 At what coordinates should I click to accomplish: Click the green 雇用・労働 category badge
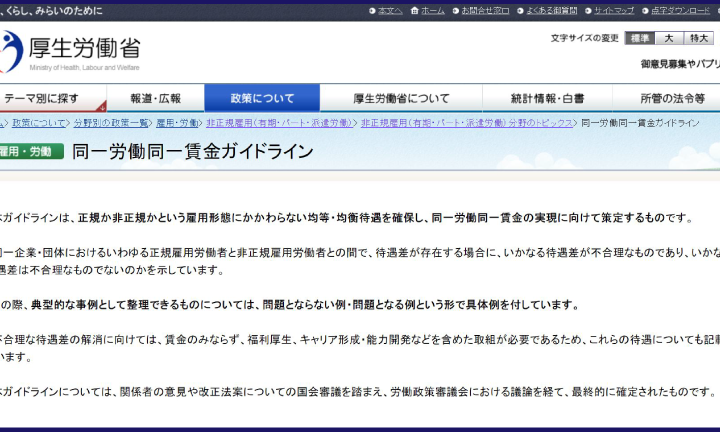pos(31,151)
